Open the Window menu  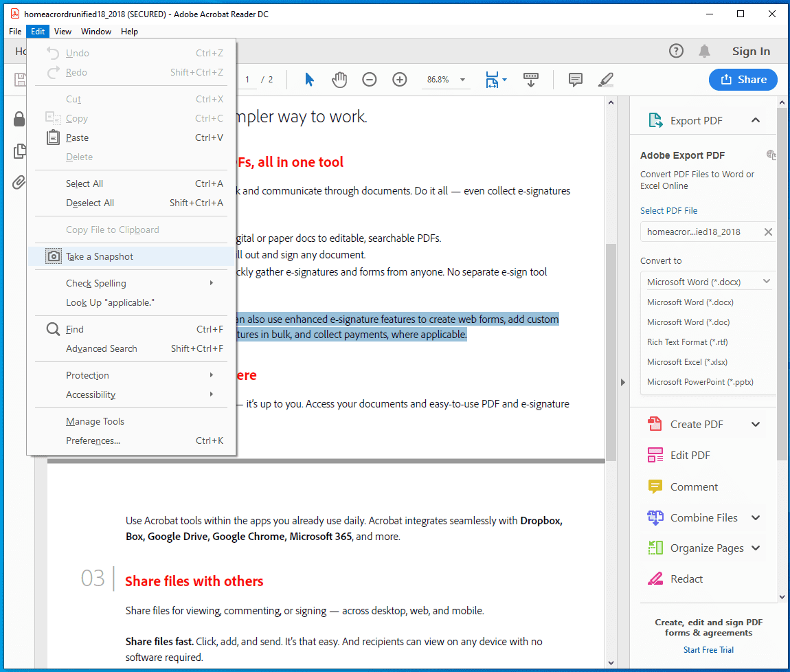(95, 31)
